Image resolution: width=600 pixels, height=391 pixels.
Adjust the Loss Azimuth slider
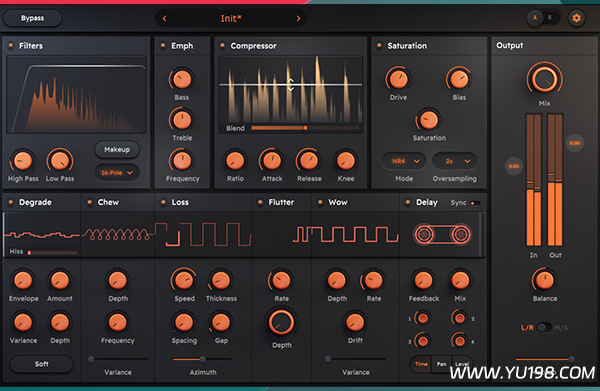coord(202,359)
